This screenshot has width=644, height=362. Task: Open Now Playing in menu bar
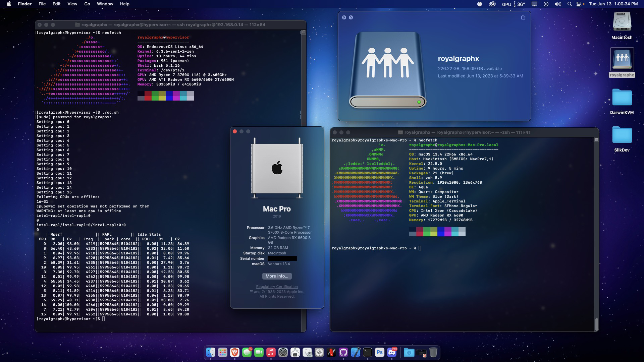coord(546,4)
